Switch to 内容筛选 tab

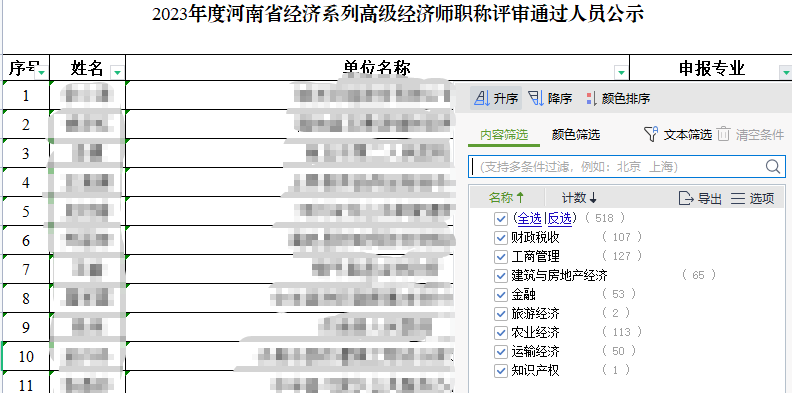point(504,135)
